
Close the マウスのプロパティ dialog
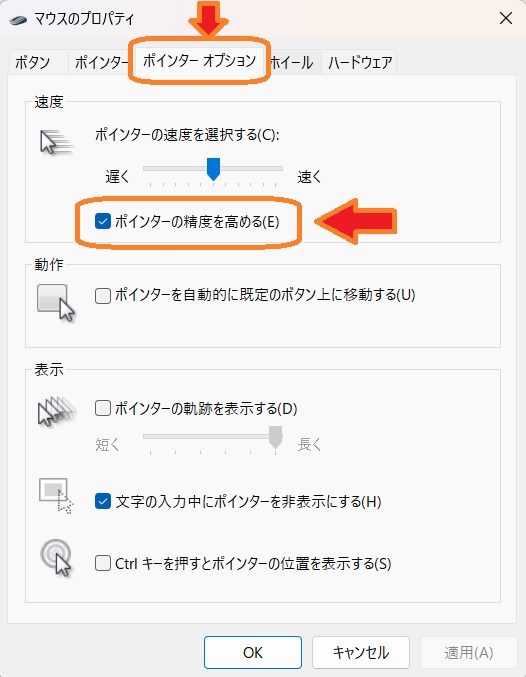coord(506,18)
